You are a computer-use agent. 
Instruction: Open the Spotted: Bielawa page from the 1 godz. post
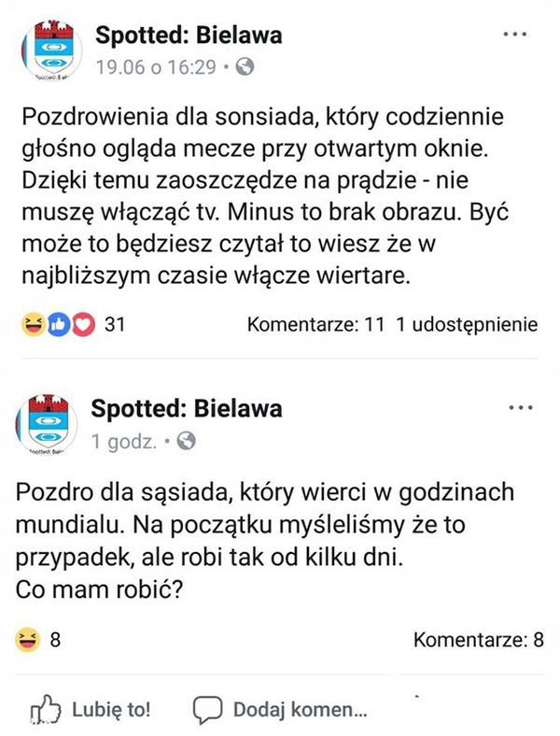coord(187,410)
